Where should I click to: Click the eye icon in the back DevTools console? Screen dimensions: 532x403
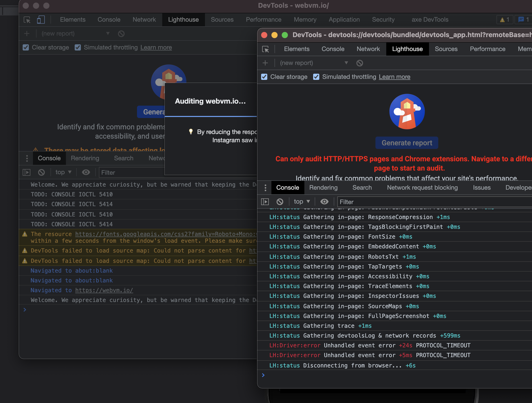(86, 172)
